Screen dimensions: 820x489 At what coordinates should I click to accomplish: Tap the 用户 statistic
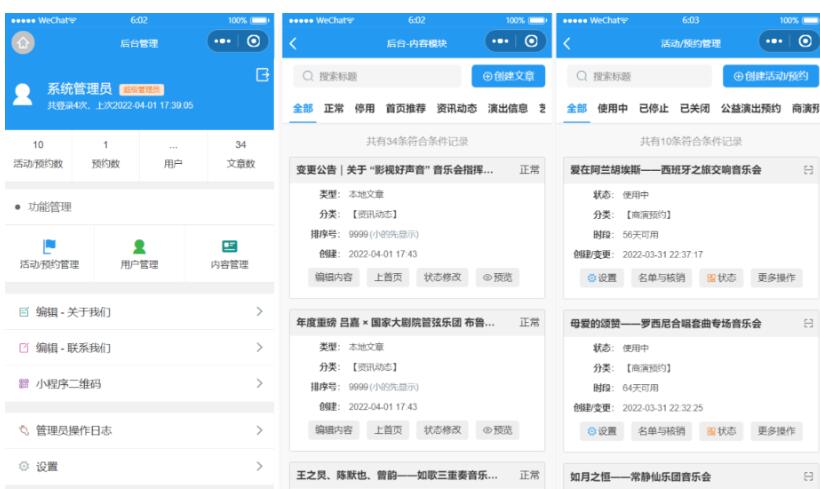tap(173, 154)
